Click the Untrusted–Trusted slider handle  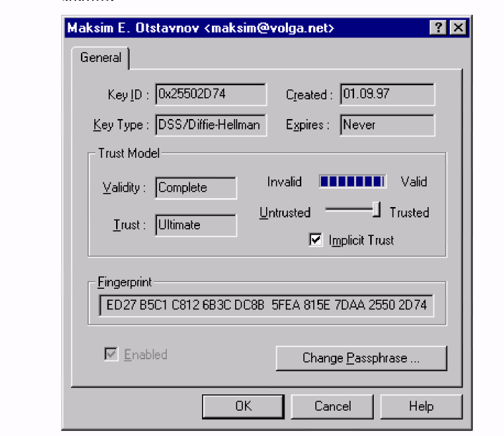pos(377,210)
